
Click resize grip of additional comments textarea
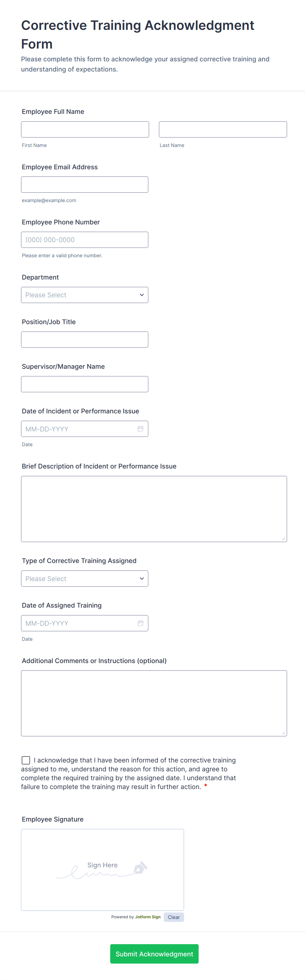(x=283, y=733)
